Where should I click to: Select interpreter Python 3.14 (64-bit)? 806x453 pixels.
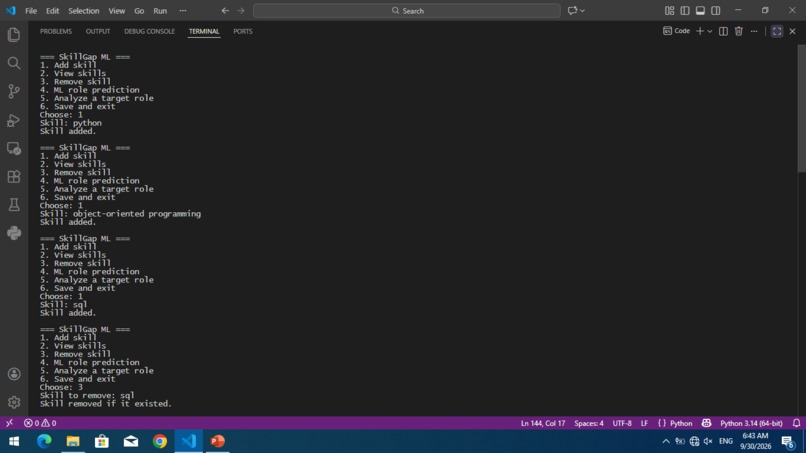(751, 423)
